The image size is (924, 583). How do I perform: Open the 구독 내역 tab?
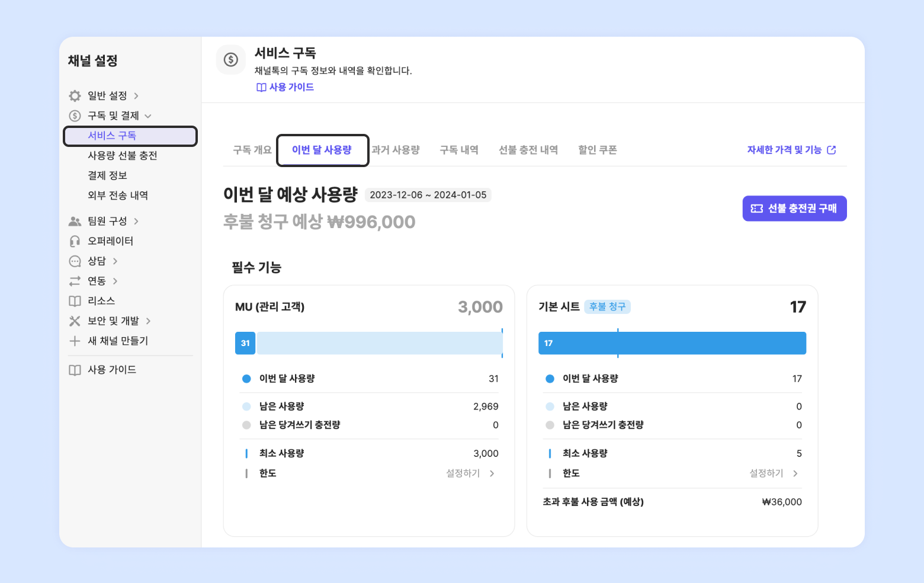[x=459, y=150]
